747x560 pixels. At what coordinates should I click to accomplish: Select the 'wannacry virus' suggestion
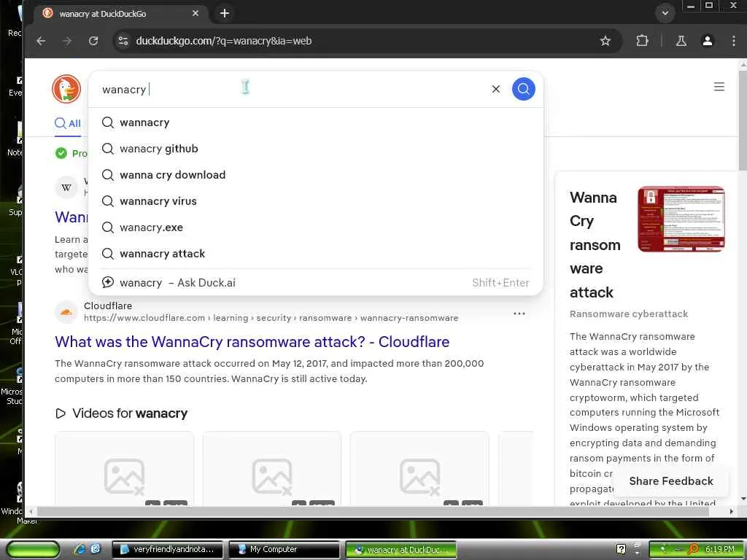[316, 201]
